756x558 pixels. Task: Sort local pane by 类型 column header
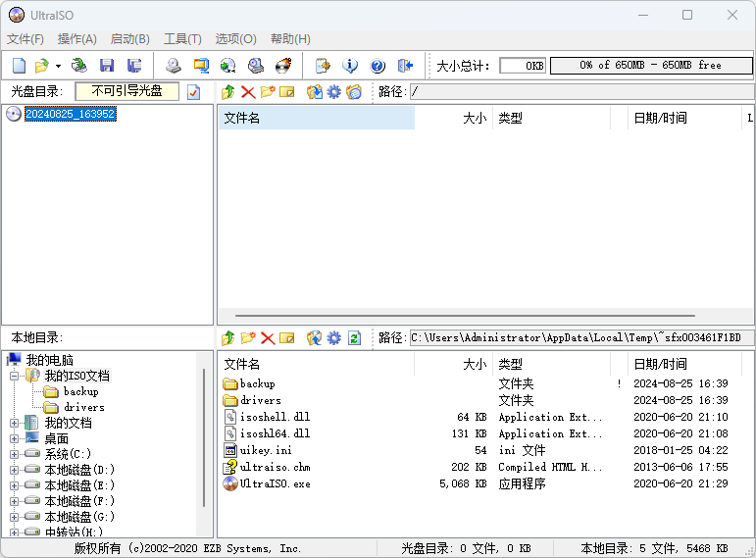point(551,364)
